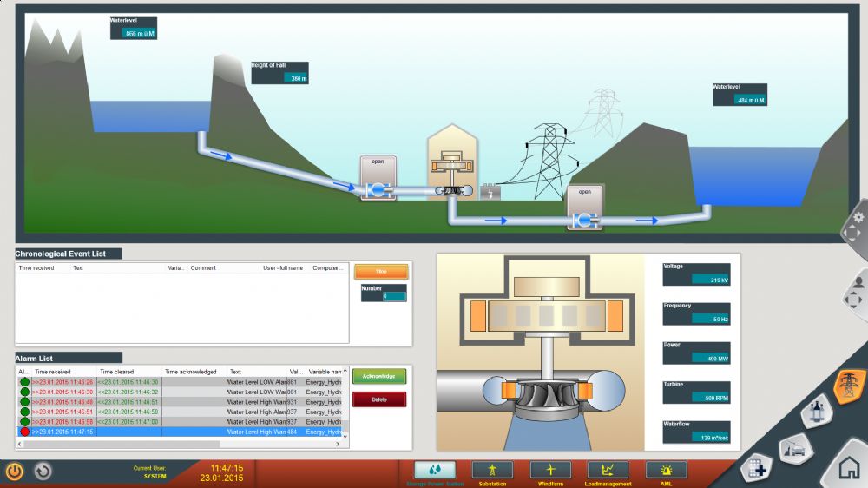This screenshot has width=868, height=488.
Task: Click the orange power logout icon
Action: pyautogui.click(x=15, y=471)
